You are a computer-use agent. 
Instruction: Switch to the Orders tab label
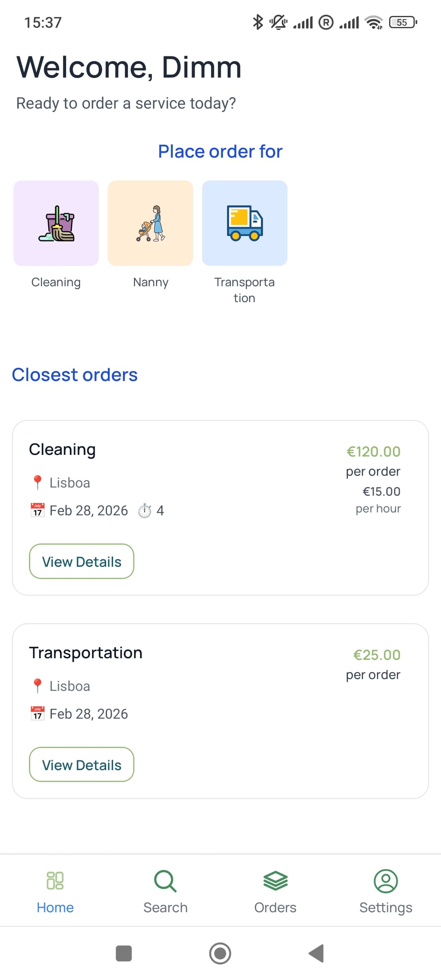coord(275,907)
